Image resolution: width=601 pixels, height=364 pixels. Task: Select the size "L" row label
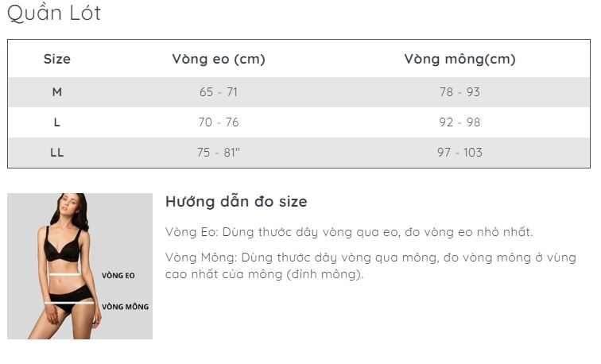click(x=57, y=122)
